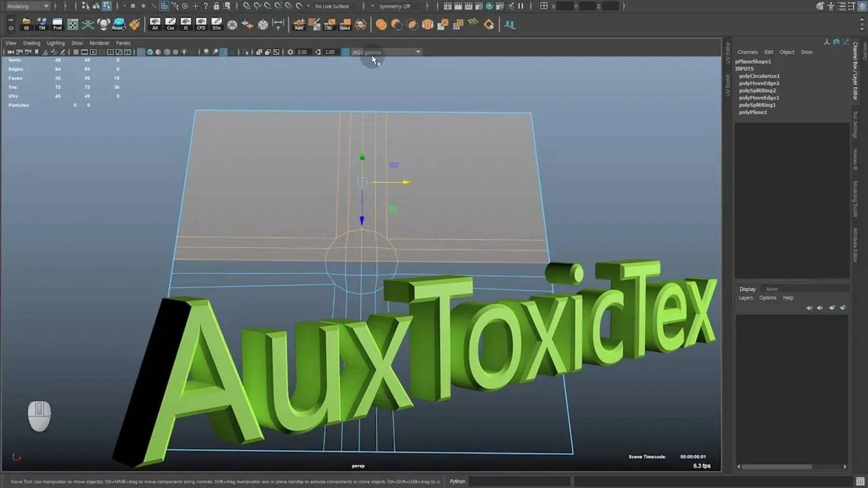Click the lock selection padlock icon

[216, 6]
